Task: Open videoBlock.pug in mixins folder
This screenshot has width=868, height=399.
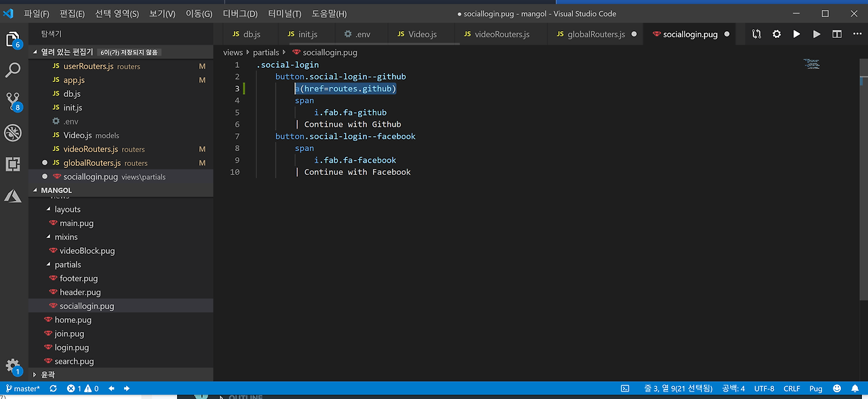Action: [x=121, y=251]
